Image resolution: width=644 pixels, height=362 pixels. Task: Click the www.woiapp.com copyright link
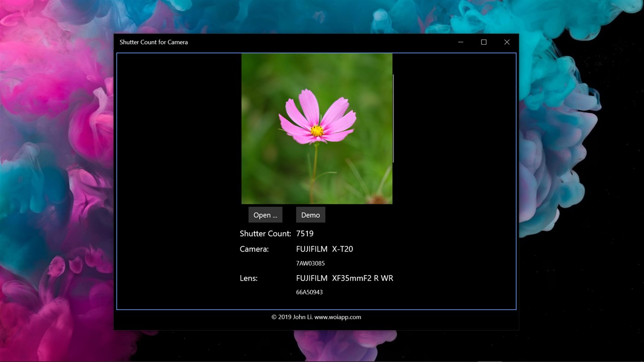coord(339,316)
